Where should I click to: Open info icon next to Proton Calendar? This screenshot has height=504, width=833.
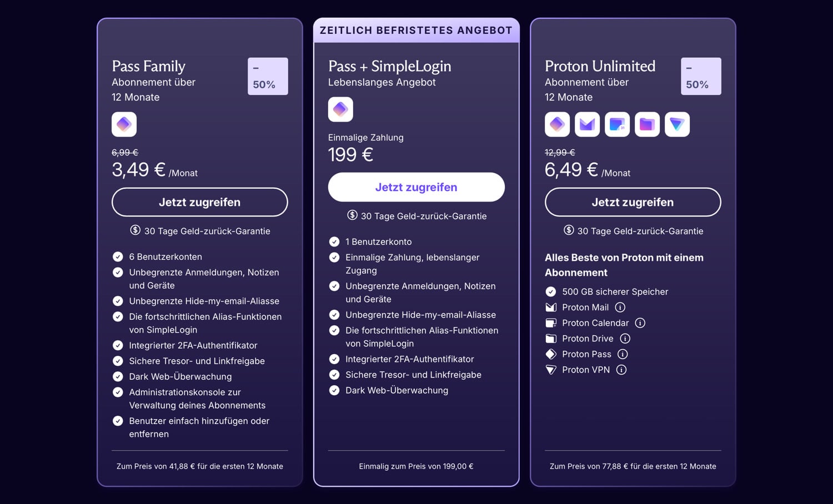point(640,323)
